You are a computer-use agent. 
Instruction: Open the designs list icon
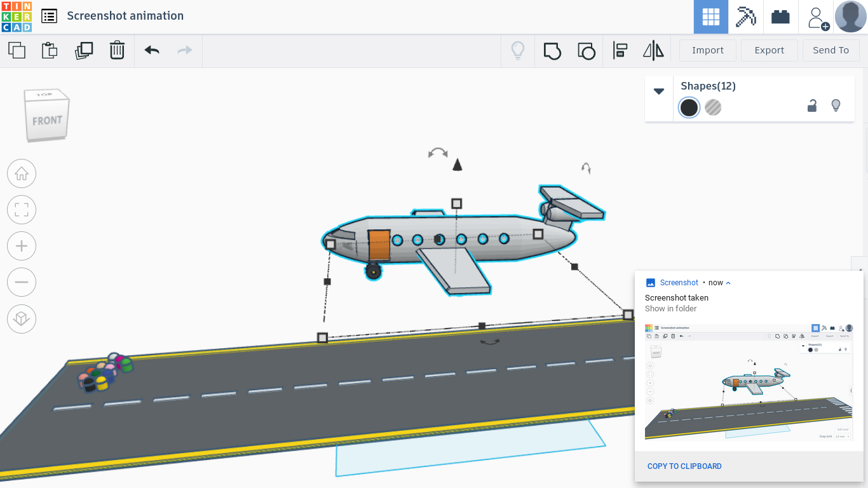click(49, 17)
